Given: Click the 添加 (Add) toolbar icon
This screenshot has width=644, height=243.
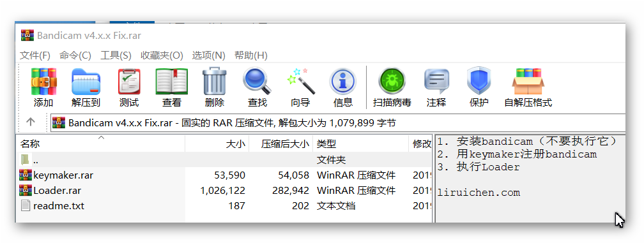Looking at the screenshot, I should click(x=43, y=82).
